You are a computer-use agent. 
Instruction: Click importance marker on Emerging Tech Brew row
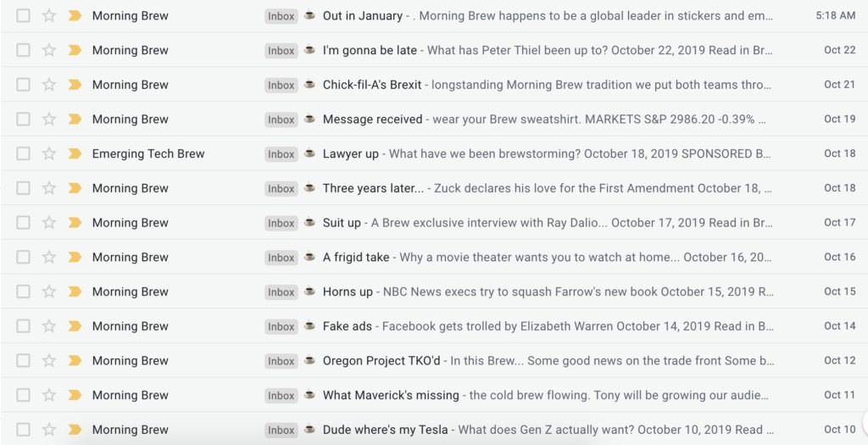[x=75, y=153]
